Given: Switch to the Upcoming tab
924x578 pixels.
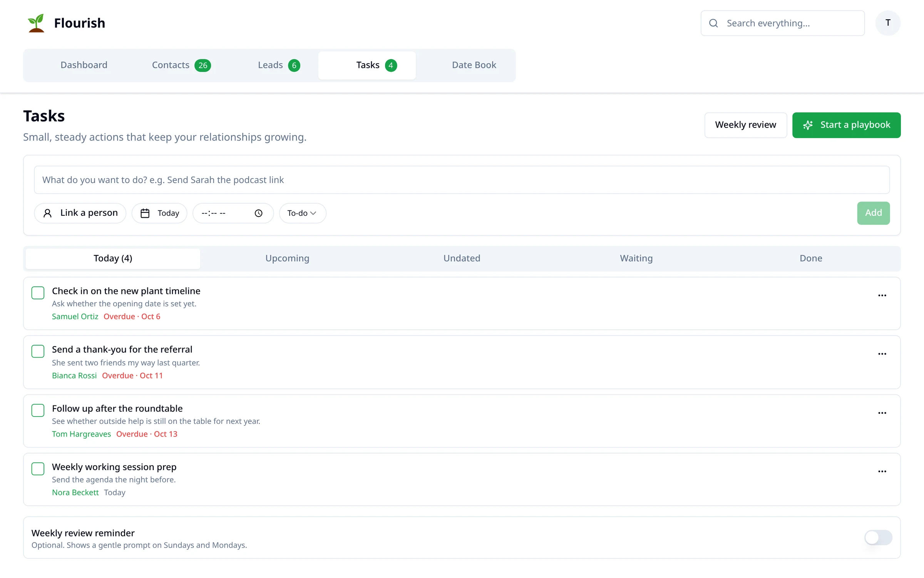Looking at the screenshot, I should pyautogui.click(x=287, y=259).
